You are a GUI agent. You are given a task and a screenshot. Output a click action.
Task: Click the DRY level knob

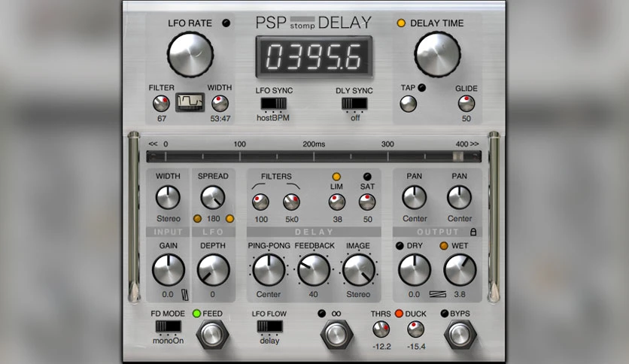[415, 270]
